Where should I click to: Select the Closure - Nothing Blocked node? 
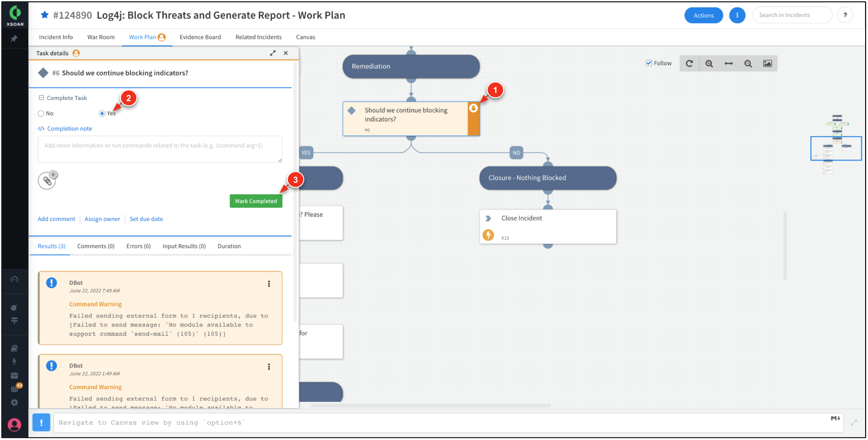point(548,178)
